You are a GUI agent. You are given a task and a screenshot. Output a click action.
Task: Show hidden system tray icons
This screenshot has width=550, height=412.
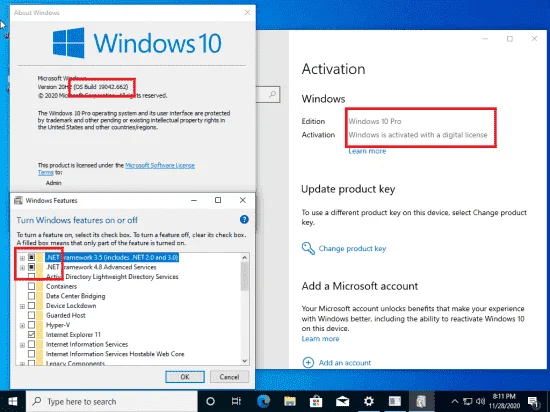(455, 401)
